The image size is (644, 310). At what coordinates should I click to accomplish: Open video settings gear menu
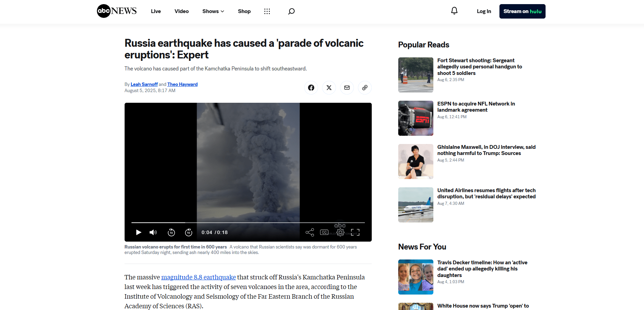point(340,232)
